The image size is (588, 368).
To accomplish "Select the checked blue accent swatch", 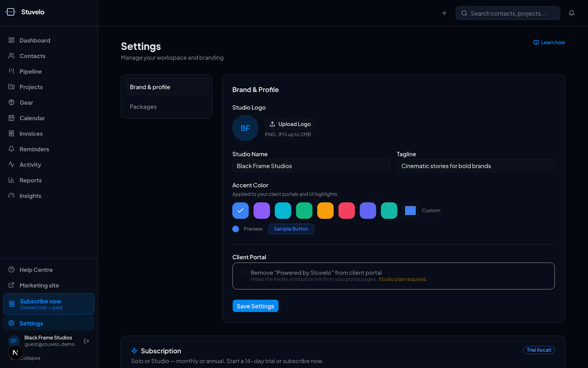I will coord(240,210).
